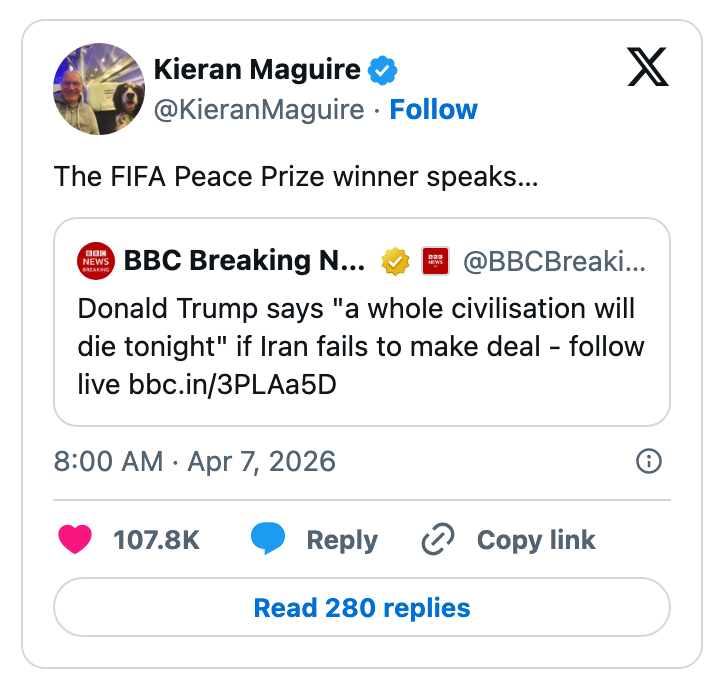Image resolution: width=726 pixels, height=688 pixels.
Task: Click the blue verified badge beside Kieran Maguire
Action: click(383, 70)
